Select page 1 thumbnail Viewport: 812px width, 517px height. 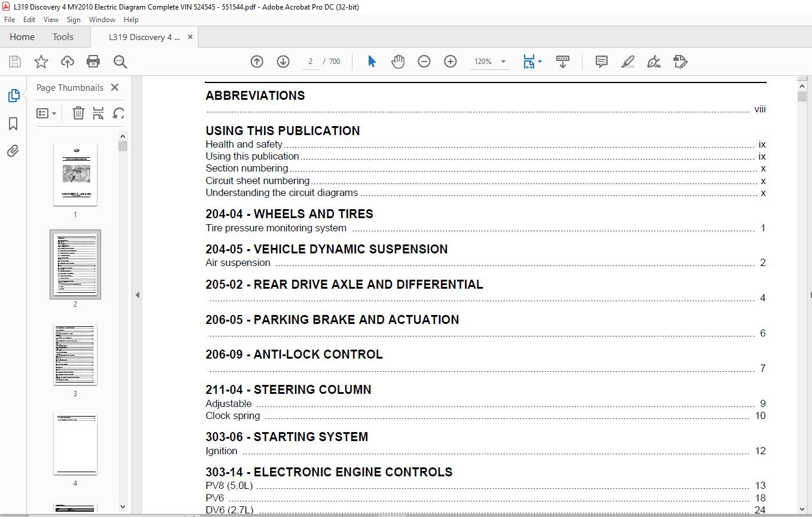pos(75,175)
